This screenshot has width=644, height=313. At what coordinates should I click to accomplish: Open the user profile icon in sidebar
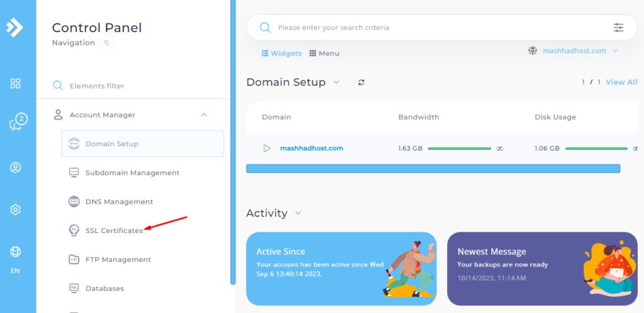16,168
